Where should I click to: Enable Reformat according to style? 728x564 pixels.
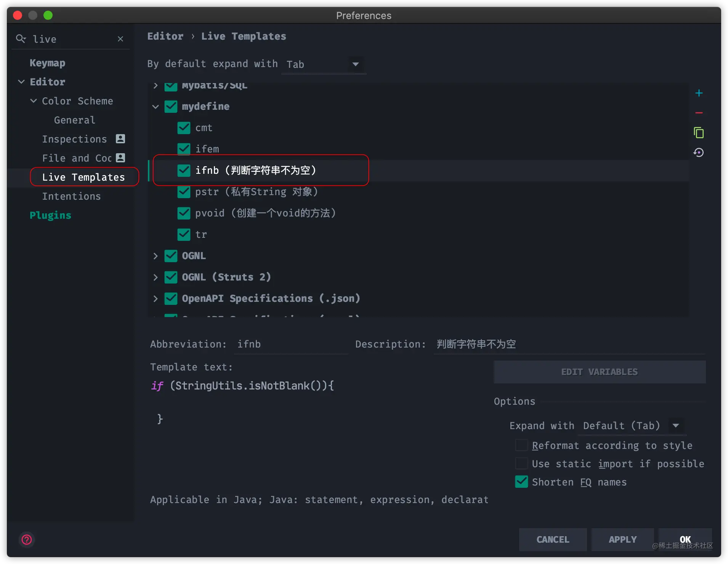pos(521,445)
